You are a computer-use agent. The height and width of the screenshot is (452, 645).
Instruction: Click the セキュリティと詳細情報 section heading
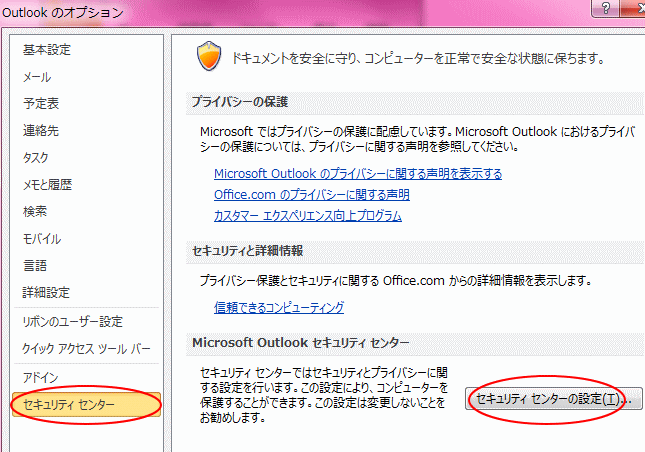(x=248, y=250)
